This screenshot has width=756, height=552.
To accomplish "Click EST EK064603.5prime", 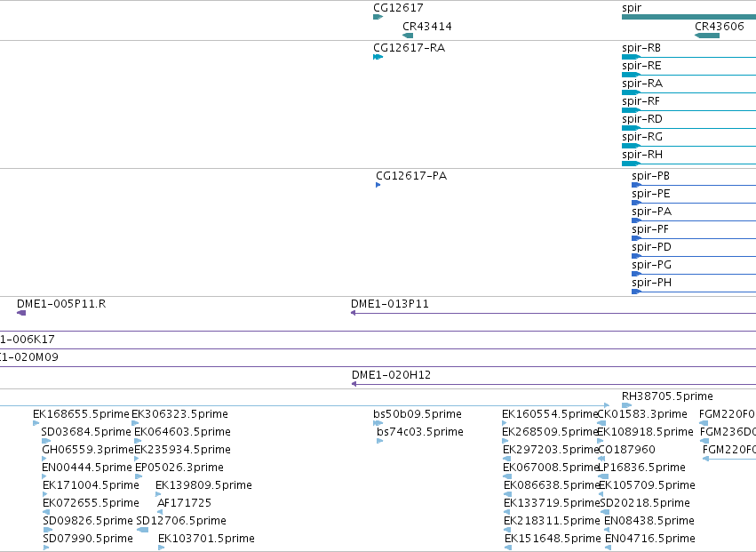I will tap(182, 432).
